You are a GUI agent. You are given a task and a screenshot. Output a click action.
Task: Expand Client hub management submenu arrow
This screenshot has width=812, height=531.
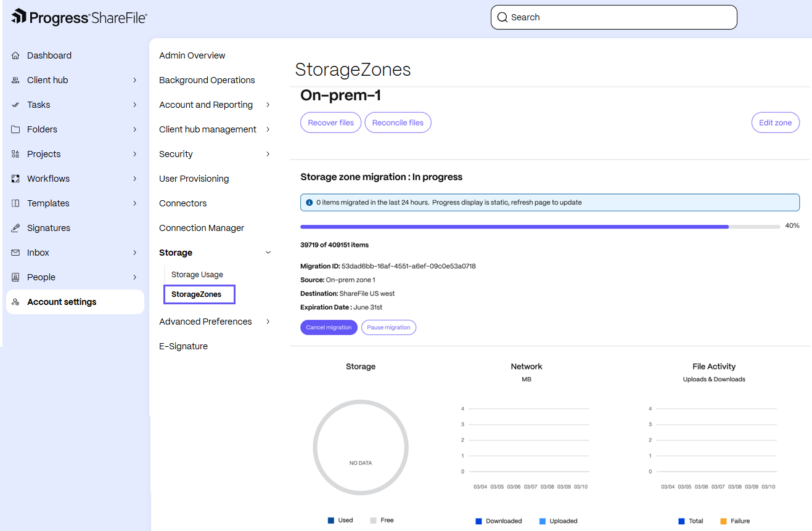pyautogui.click(x=268, y=129)
